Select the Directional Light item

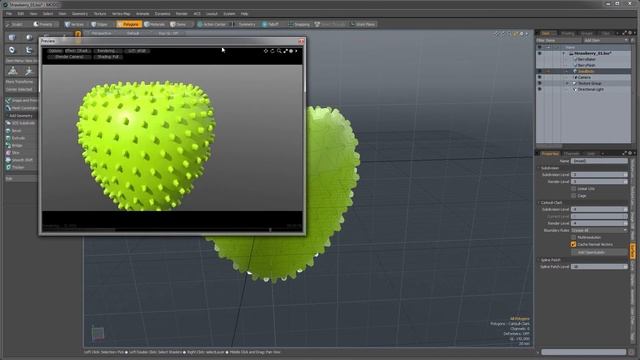590,89
